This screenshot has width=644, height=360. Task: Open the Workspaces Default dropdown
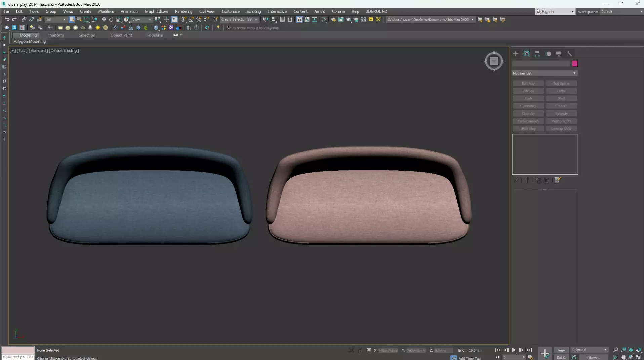click(621, 12)
